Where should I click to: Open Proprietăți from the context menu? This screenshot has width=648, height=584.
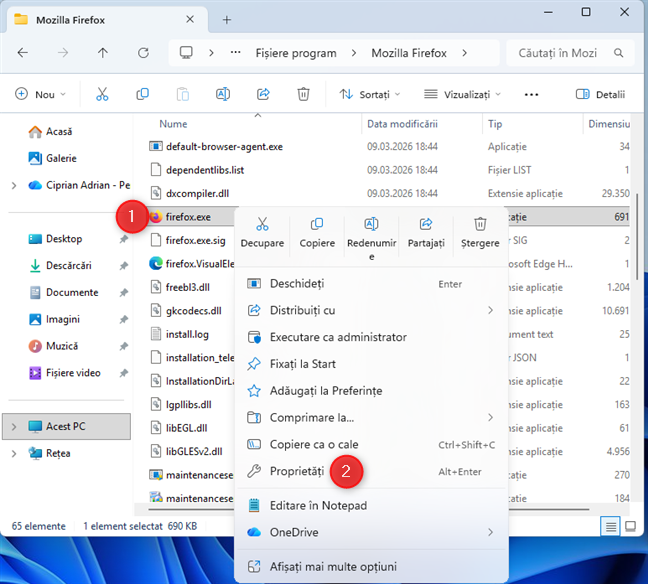(x=371, y=471)
